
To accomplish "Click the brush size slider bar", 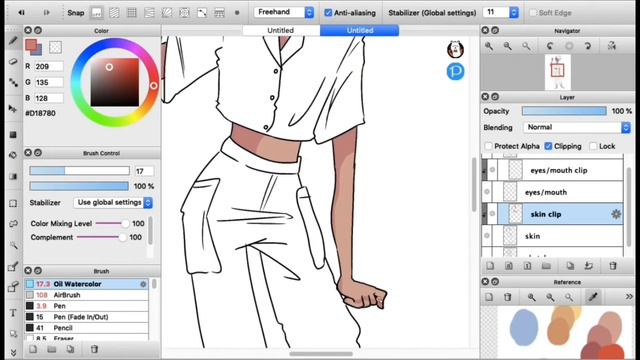I will 79,171.
